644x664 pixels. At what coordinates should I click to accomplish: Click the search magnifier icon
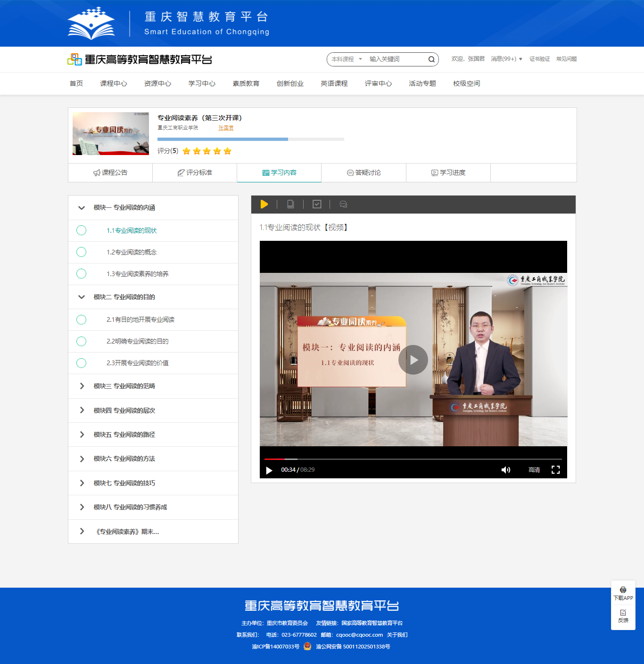431,59
